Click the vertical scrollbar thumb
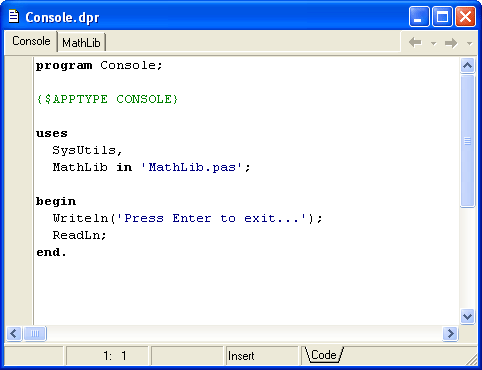 tap(467, 141)
